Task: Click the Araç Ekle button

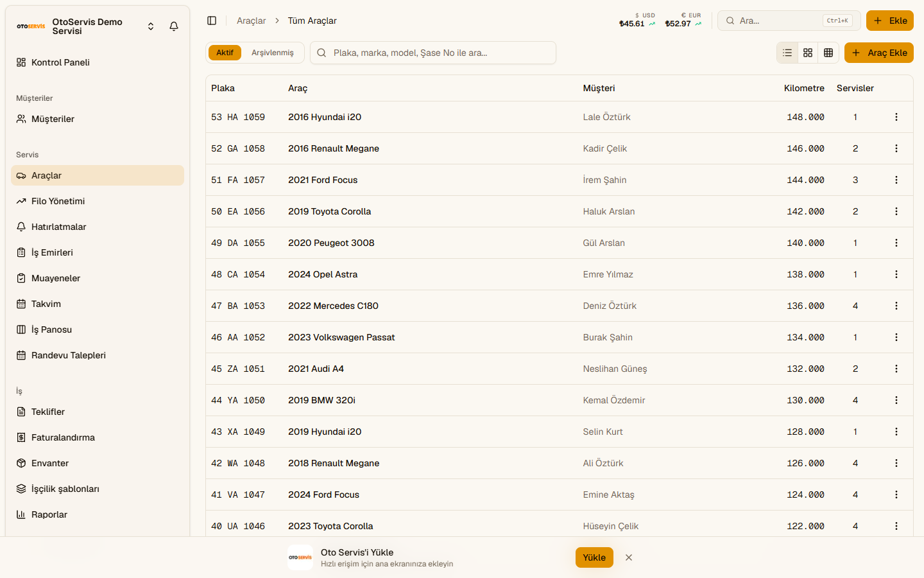Action: [879, 53]
